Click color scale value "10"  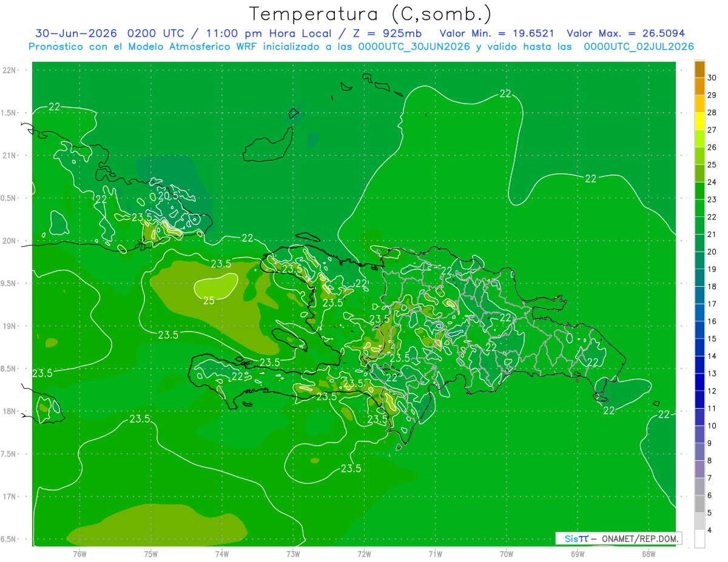pos(712,426)
